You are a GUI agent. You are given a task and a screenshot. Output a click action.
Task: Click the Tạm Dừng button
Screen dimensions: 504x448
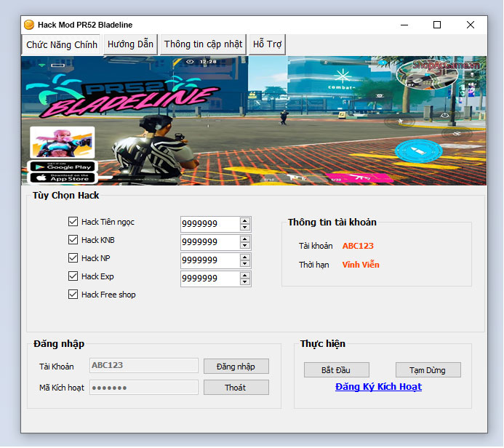428,370
